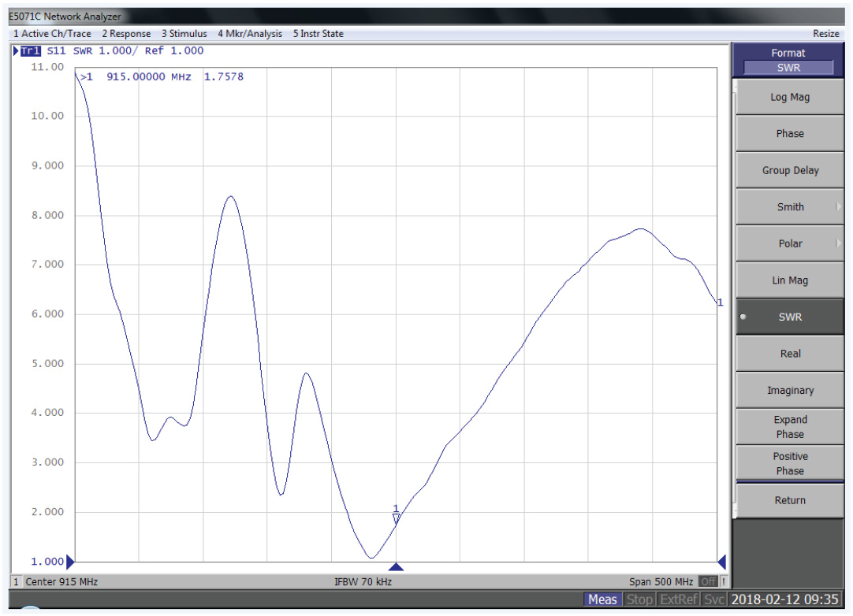Screen dimensions: 853x616
Task: Click the center-frequency triangle on the bottom axis
Action: click(396, 566)
